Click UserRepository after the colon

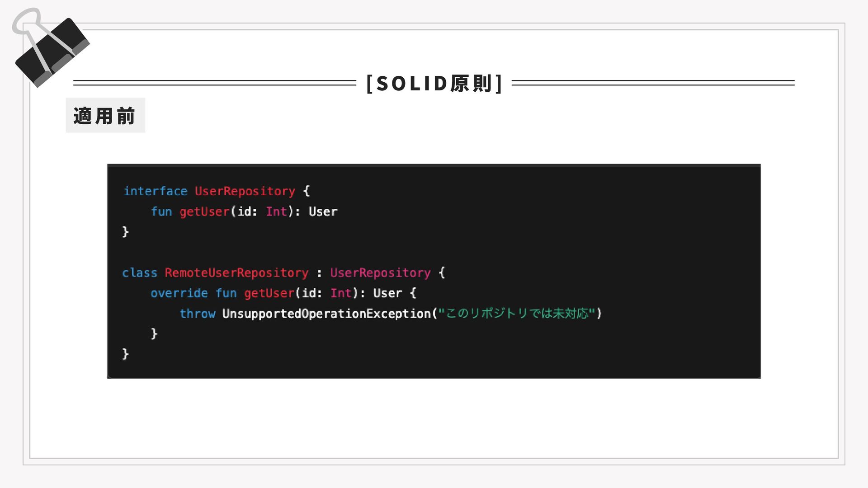(380, 273)
